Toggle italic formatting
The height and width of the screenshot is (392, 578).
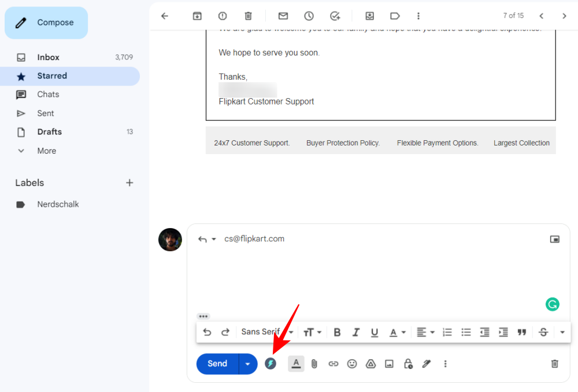[355, 332]
